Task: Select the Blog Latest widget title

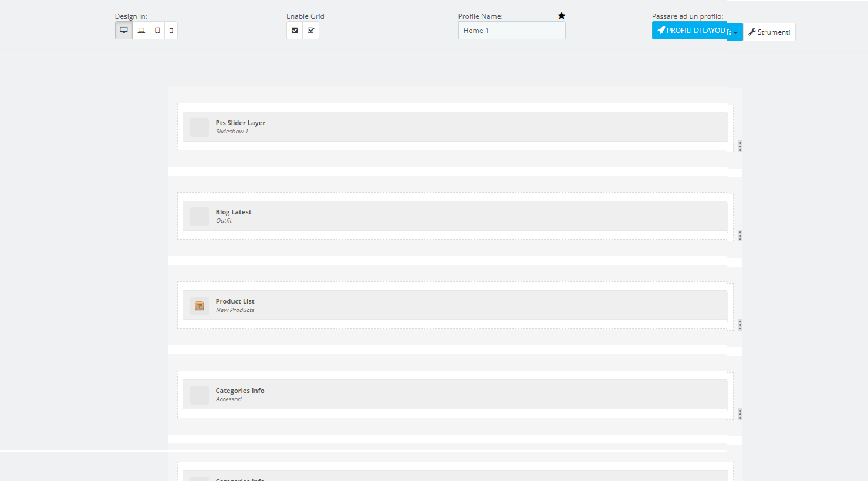Action: [x=234, y=212]
